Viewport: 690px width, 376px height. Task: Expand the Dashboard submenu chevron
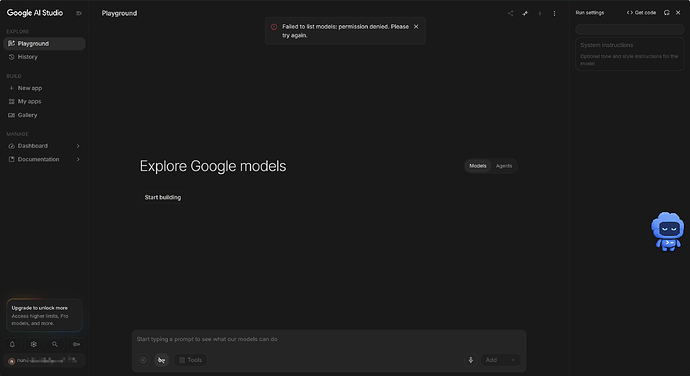78,146
